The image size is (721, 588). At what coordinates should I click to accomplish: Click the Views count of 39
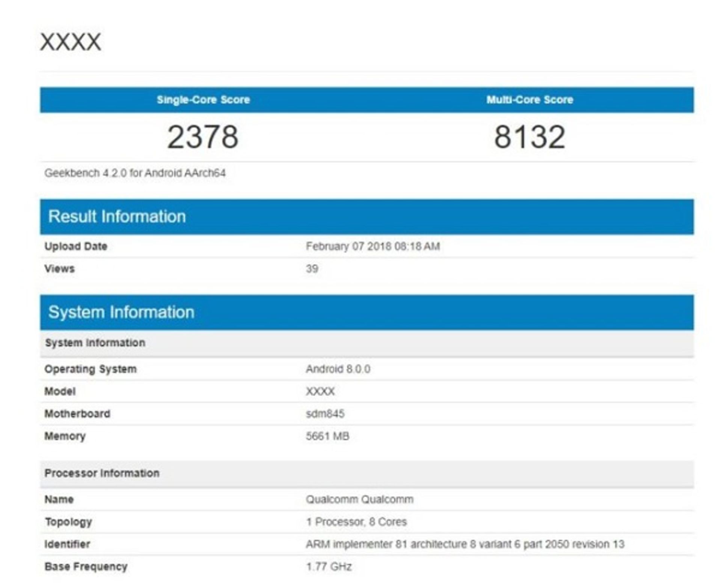click(309, 269)
